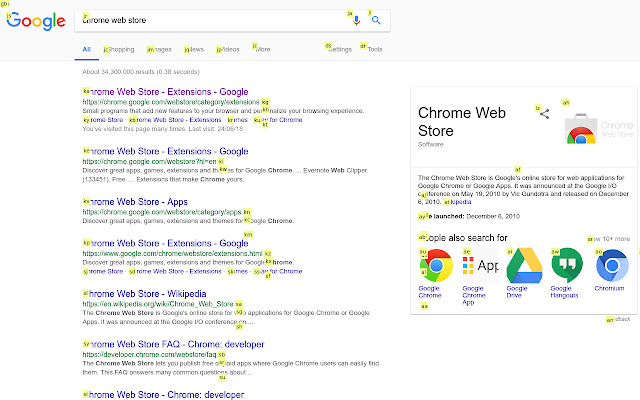The image size is (640, 400).
Task: Open the Chrome Web Store FAQ result
Action: pos(173,344)
